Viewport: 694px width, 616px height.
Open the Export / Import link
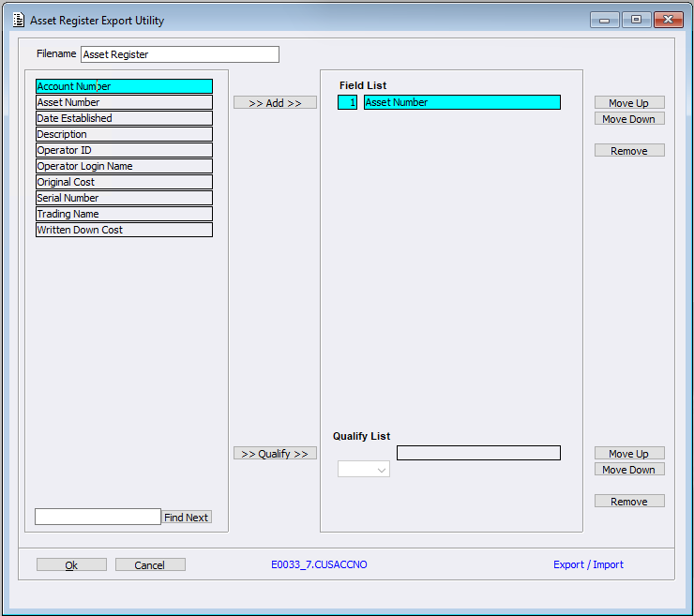click(588, 564)
